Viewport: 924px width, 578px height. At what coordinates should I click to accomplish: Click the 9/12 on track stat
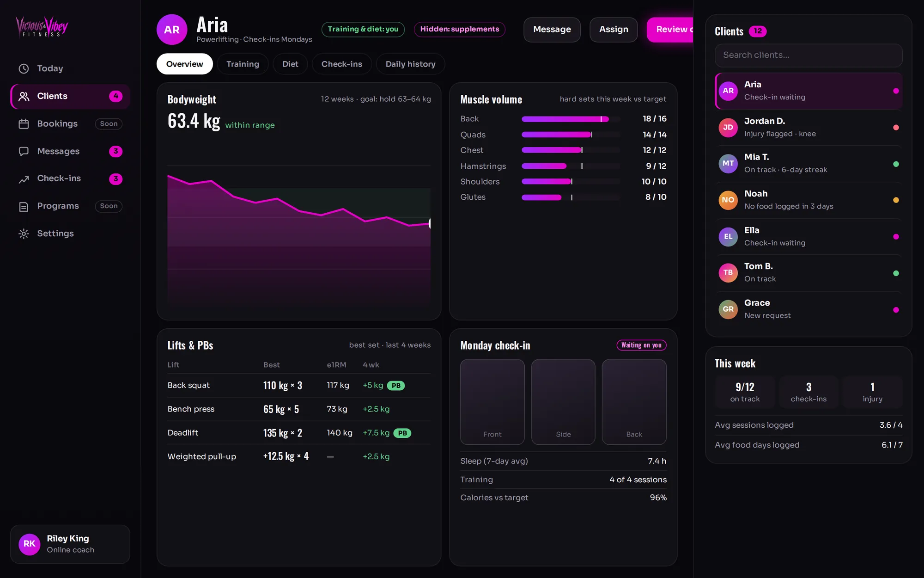point(745,392)
